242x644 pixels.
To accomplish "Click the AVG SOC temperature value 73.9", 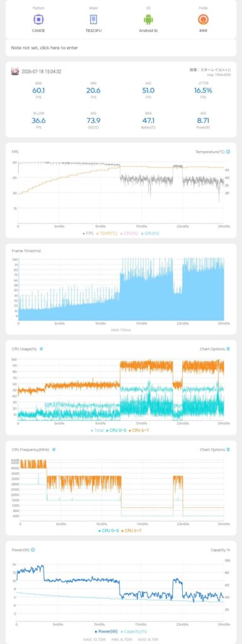I will pyautogui.click(x=93, y=120).
